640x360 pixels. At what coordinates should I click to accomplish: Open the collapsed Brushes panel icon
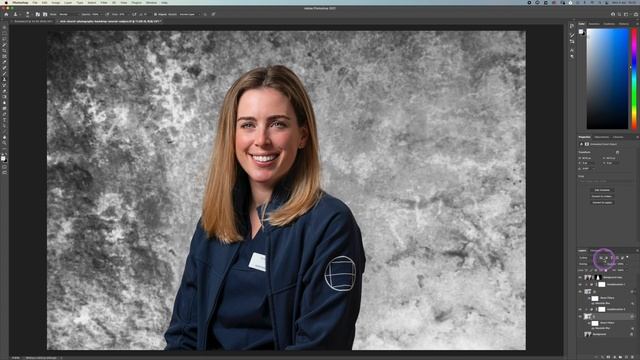[x=572, y=35]
